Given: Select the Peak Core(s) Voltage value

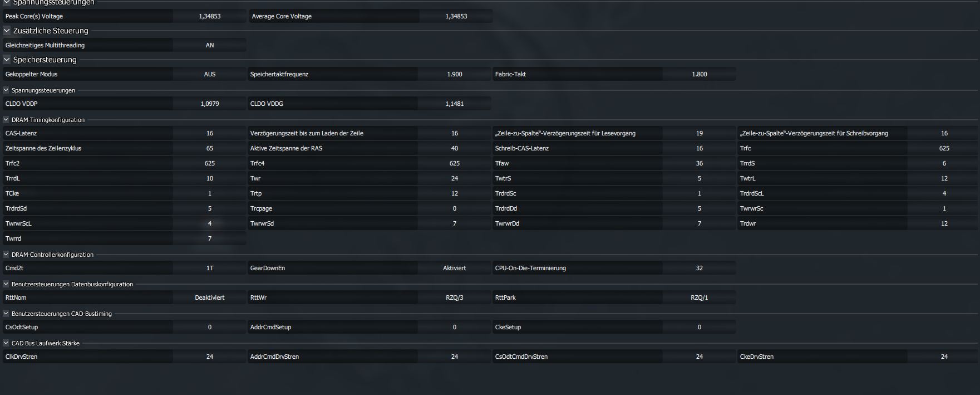Looking at the screenshot, I should [210, 16].
